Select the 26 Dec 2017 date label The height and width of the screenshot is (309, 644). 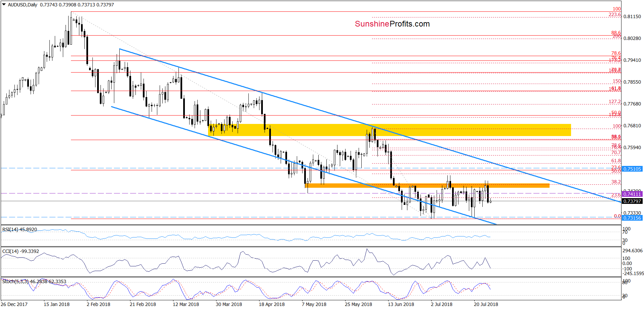pyautogui.click(x=14, y=304)
